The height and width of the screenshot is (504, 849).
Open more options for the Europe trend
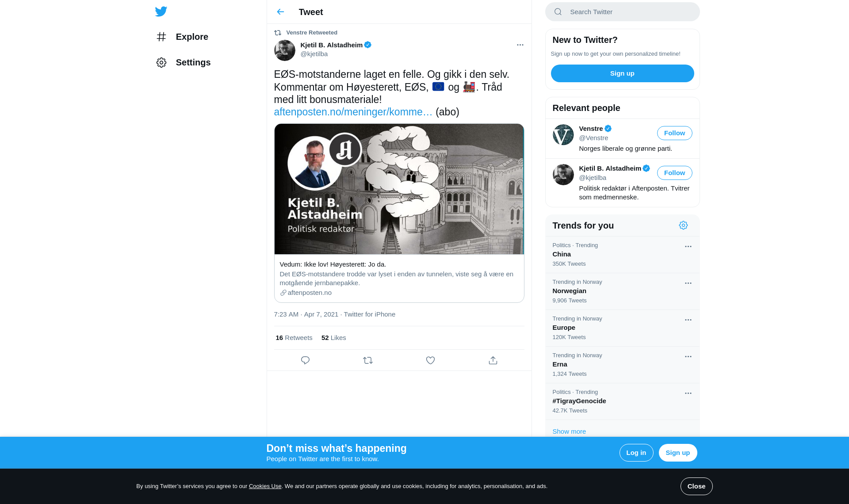pyautogui.click(x=688, y=320)
